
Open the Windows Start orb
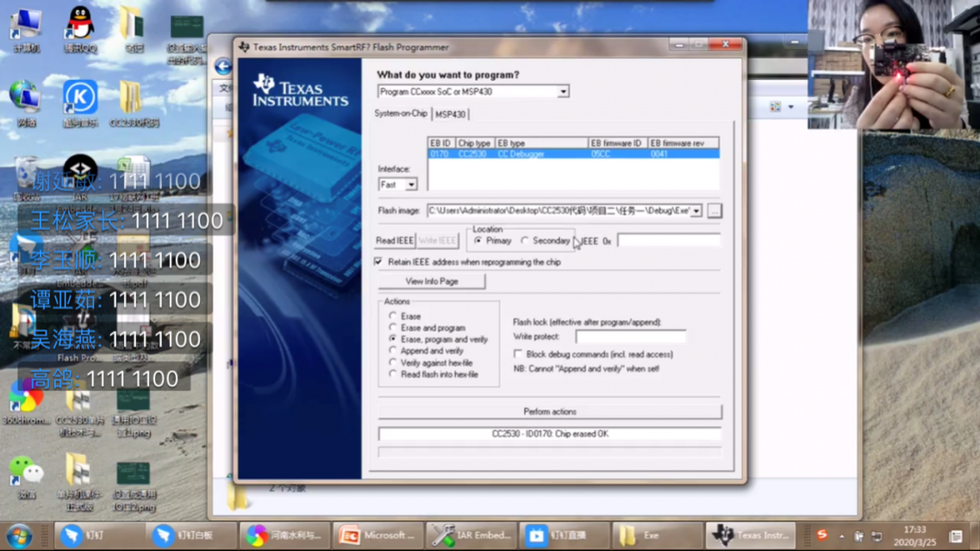coord(18,535)
